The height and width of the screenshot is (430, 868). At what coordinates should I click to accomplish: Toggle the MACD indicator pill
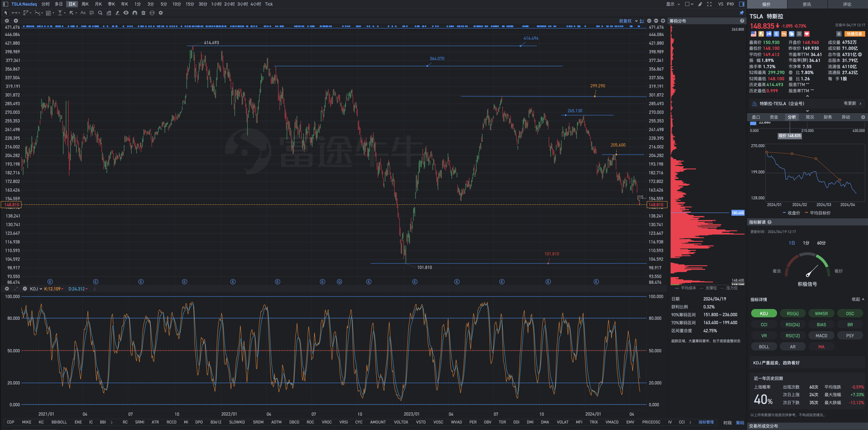(x=821, y=336)
